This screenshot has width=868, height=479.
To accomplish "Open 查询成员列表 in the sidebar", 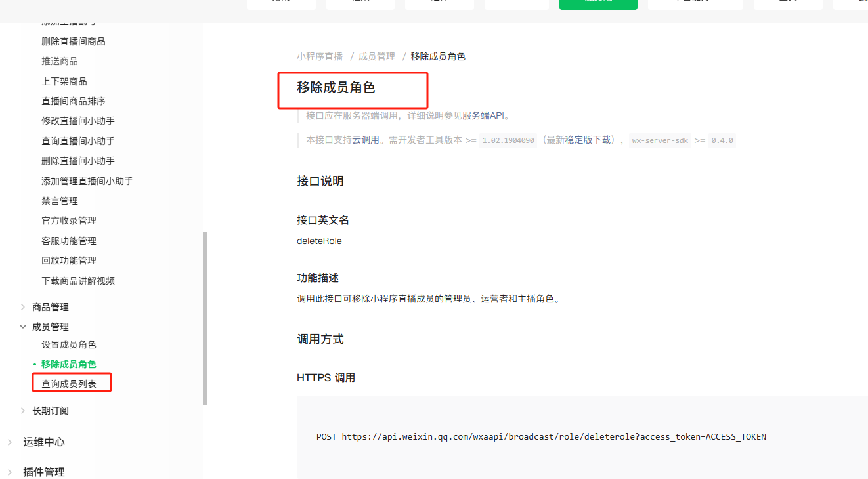I will pos(69,384).
